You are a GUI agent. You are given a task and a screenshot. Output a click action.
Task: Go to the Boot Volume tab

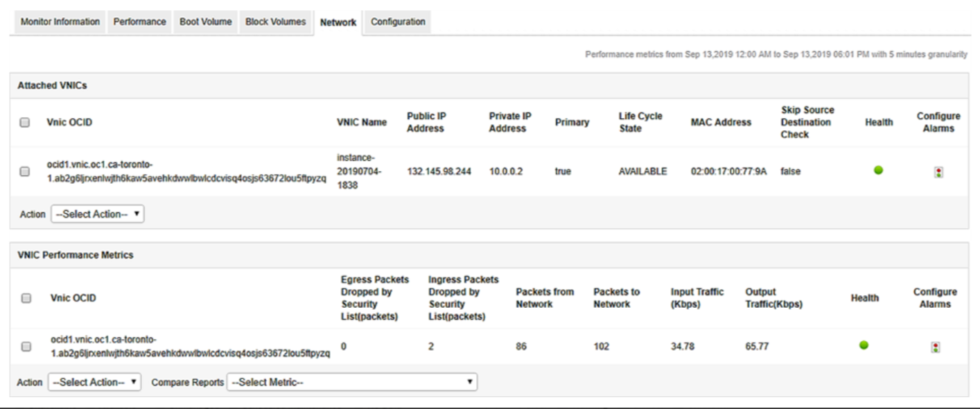point(205,21)
